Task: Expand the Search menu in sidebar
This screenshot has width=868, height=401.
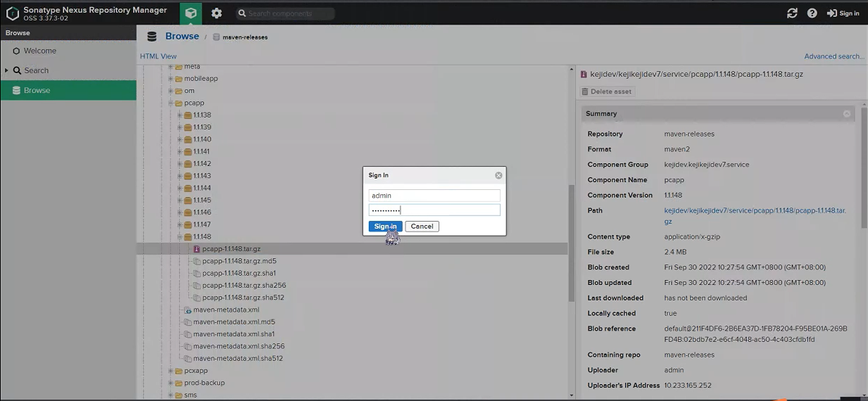Action: (6, 70)
